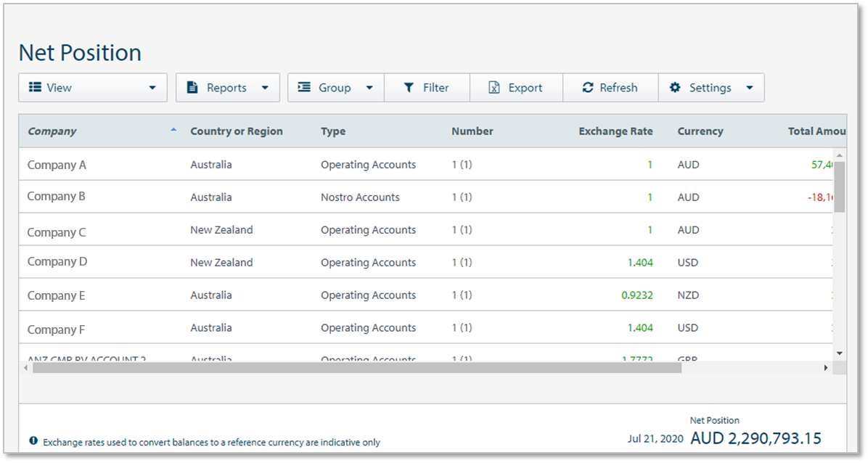Select the Company A row
The height and width of the screenshot is (463, 868).
point(57,165)
